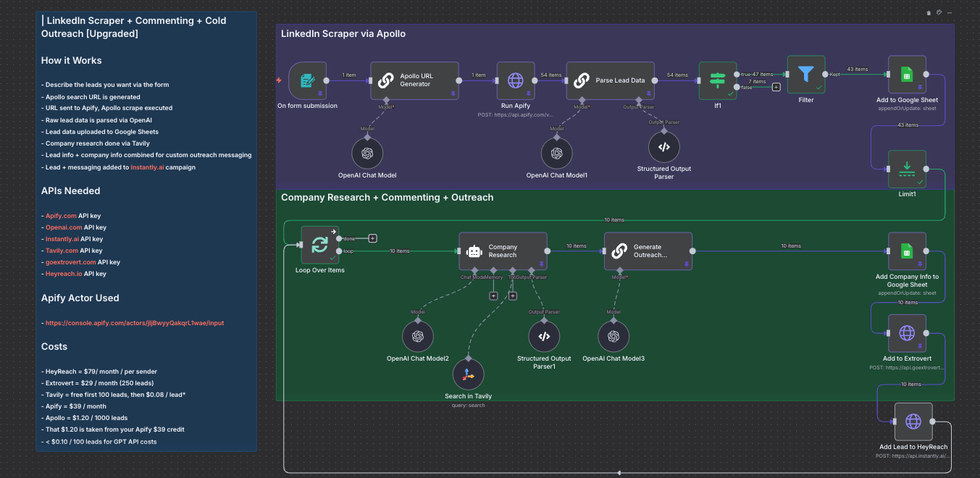Delete sticky note via trash icon
The height and width of the screenshot is (478, 980).
929,12
